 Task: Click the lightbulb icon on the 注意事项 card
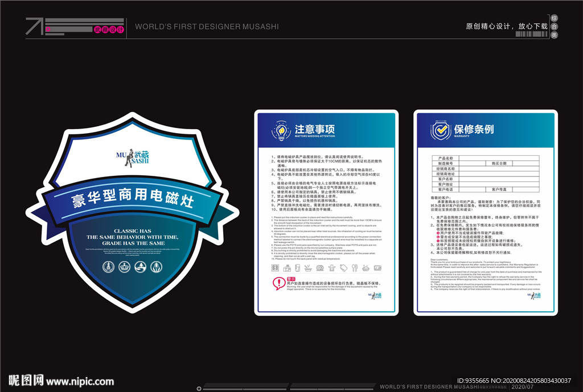pos(281,130)
